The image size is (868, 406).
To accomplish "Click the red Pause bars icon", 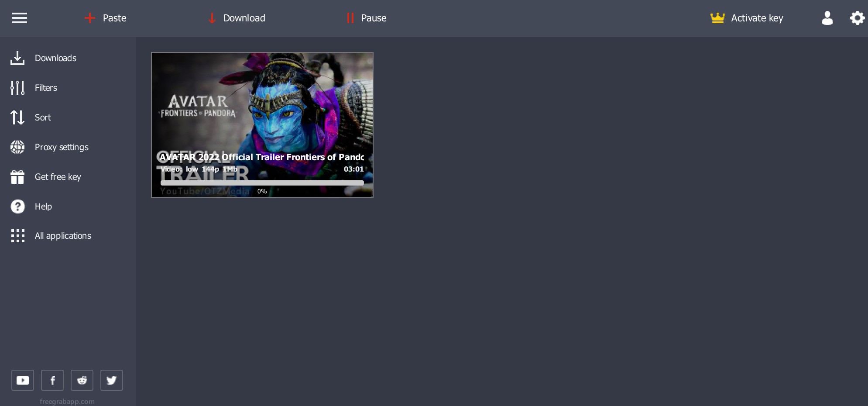I will point(350,18).
